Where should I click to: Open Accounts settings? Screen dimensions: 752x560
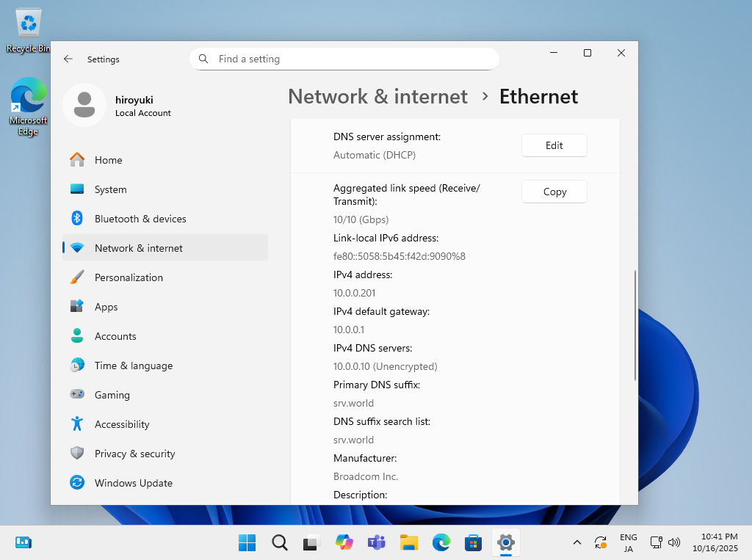point(115,336)
